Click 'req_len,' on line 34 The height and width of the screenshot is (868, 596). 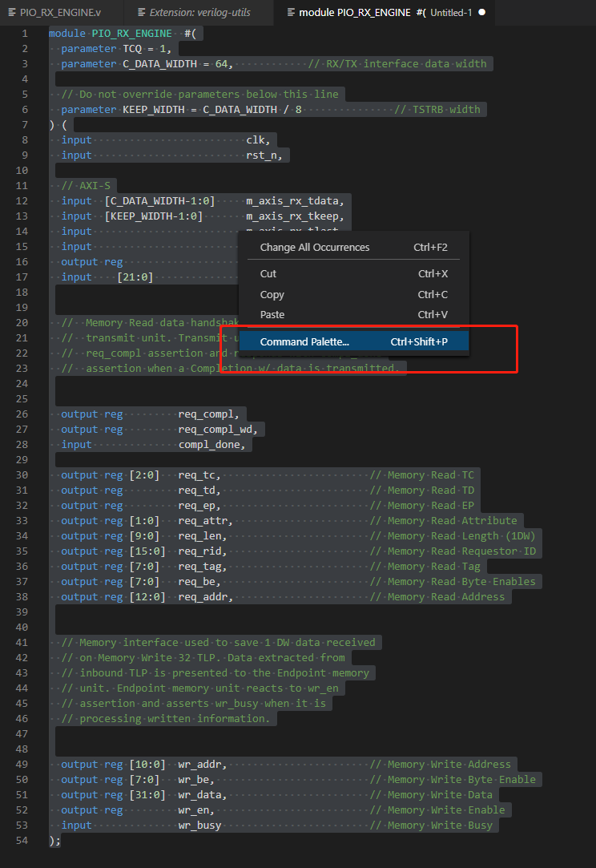203,536
